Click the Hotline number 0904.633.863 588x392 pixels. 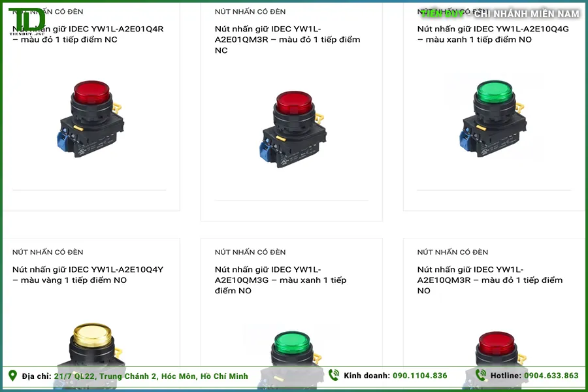click(x=551, y=376)
